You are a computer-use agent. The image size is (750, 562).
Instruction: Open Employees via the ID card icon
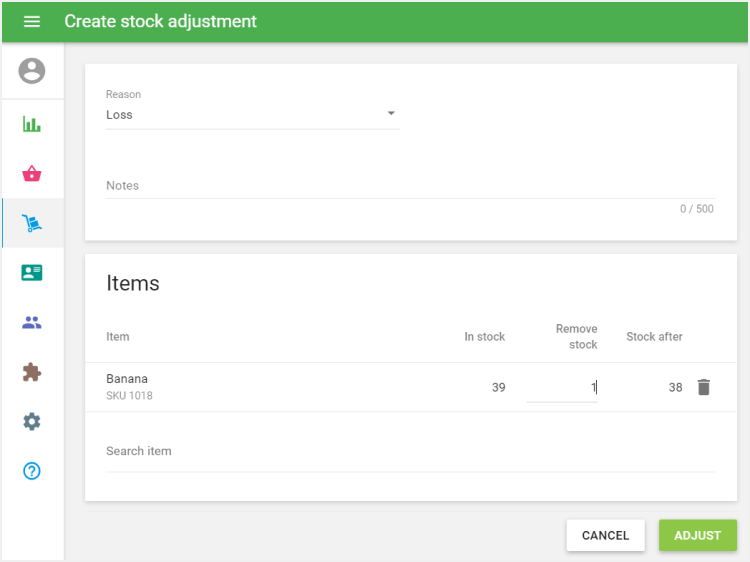(32, 272)
